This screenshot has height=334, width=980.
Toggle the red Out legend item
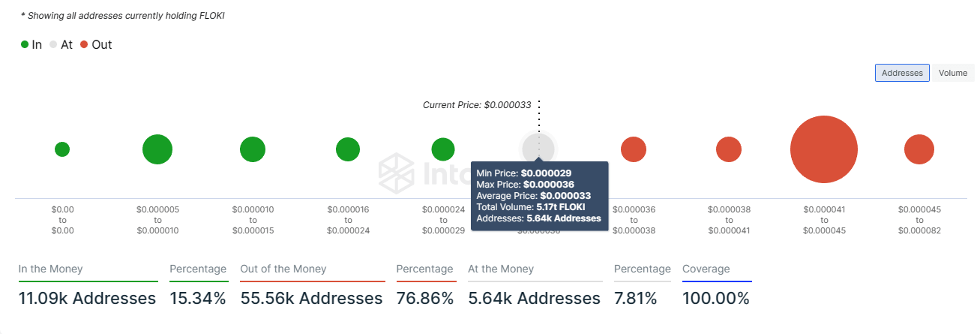click(96, 45)
